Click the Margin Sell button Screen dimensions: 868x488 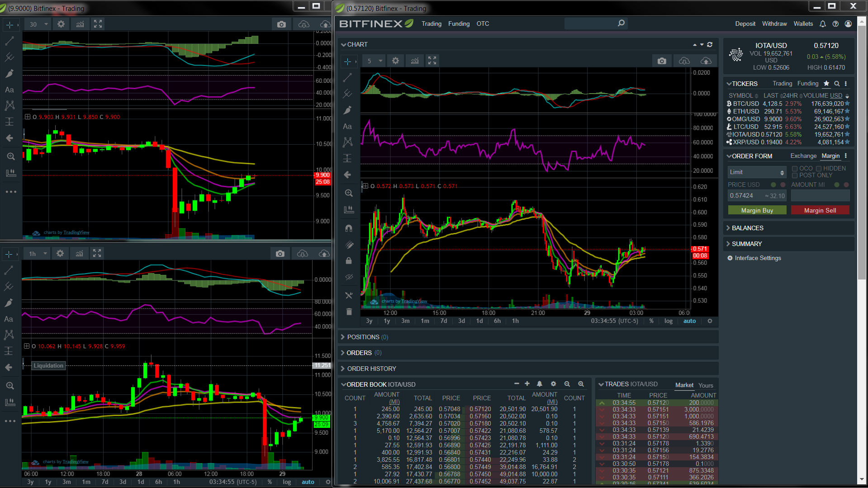point(820,210)
